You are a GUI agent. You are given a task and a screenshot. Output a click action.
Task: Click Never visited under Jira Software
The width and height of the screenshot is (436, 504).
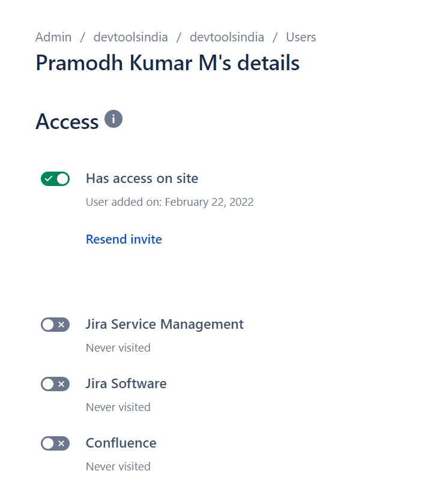pos(118,407)
